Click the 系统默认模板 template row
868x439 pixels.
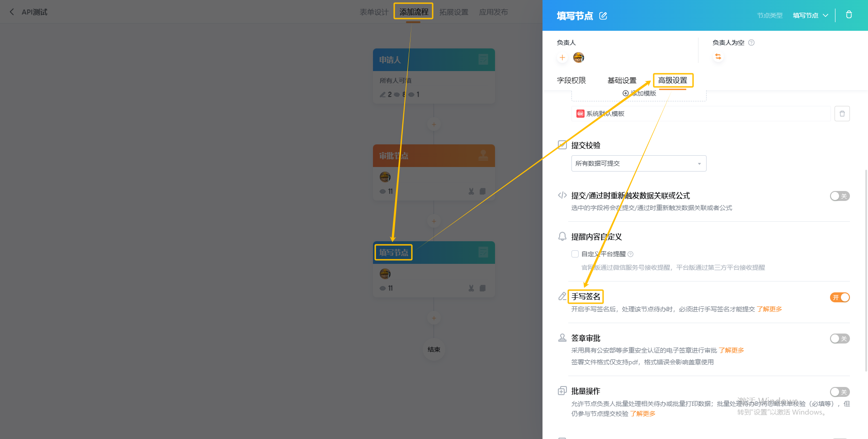point(701,114)
